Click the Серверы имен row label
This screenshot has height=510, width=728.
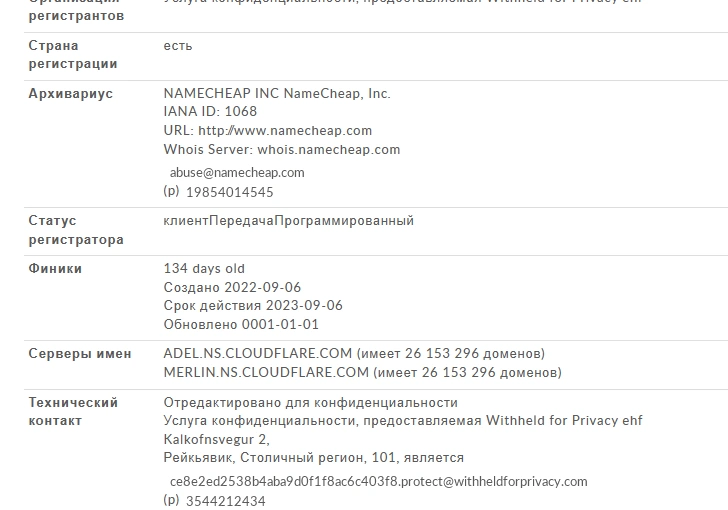pos(80,354)
